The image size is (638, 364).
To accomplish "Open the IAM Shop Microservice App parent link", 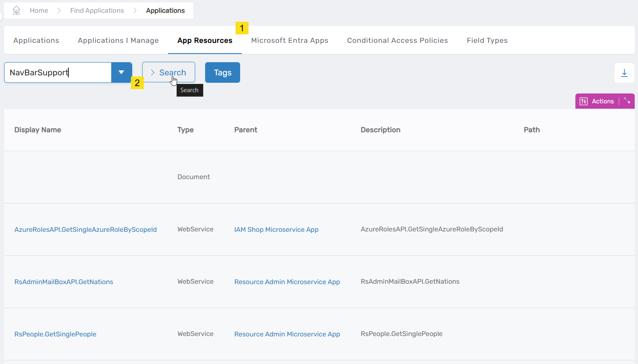I will [x=276, y=229].
